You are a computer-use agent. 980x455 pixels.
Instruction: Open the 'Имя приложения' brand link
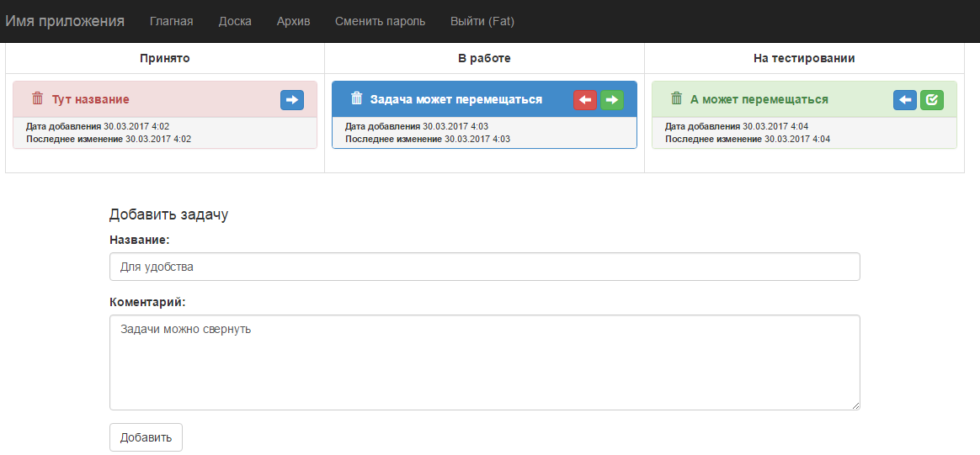pyautogui.click(x=65, y=21)
